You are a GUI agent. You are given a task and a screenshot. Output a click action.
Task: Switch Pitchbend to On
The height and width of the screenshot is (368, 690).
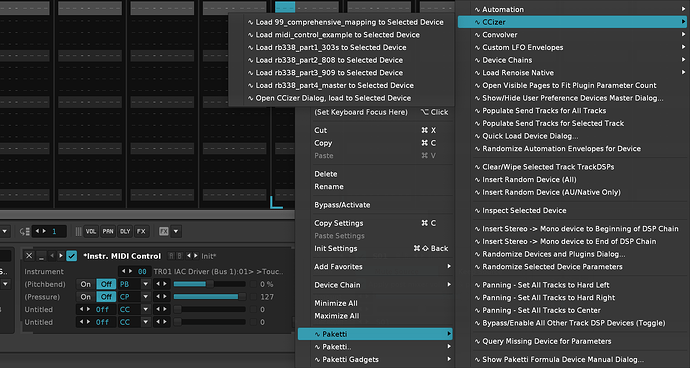click(85, 284)
